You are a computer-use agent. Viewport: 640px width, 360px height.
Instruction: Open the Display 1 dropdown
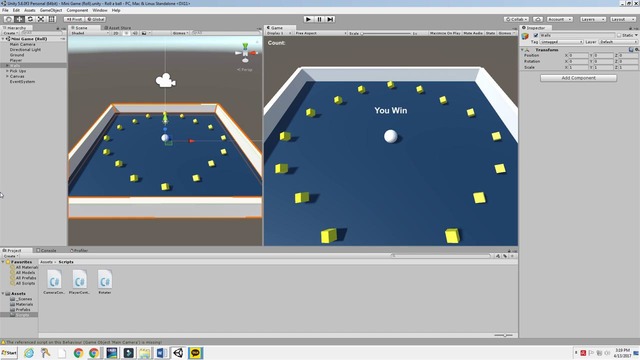279,33
